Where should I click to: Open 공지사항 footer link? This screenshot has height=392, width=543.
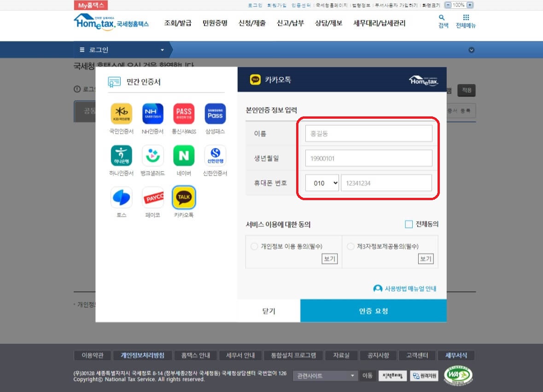click(378, 355)
